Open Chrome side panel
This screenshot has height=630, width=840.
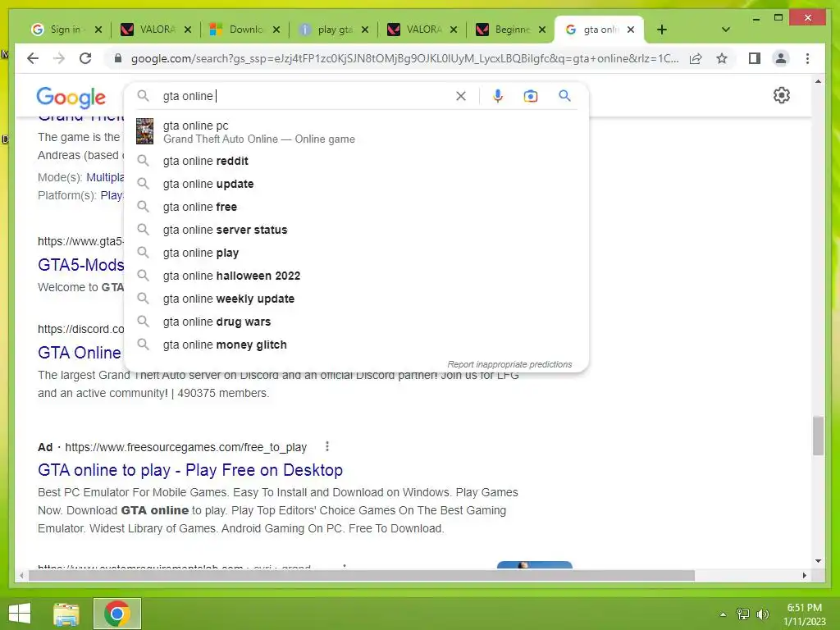755,58
